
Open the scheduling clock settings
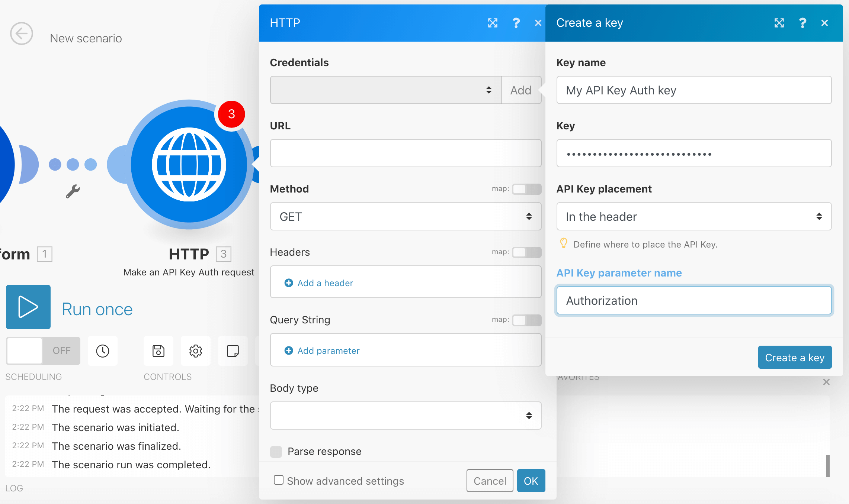click(x=102, y=350)
